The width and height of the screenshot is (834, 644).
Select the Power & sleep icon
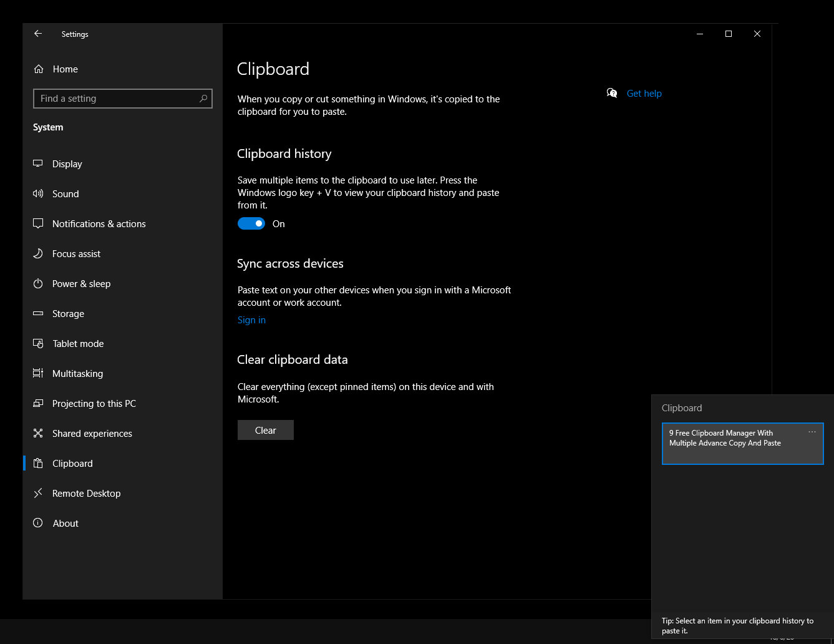pos(39,283)
